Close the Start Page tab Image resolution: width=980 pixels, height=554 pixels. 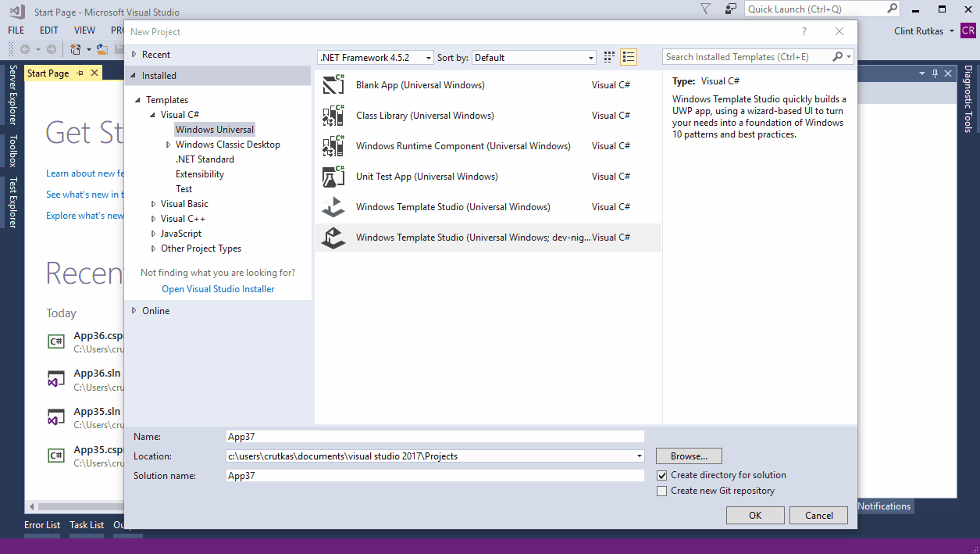pos(94,73)
